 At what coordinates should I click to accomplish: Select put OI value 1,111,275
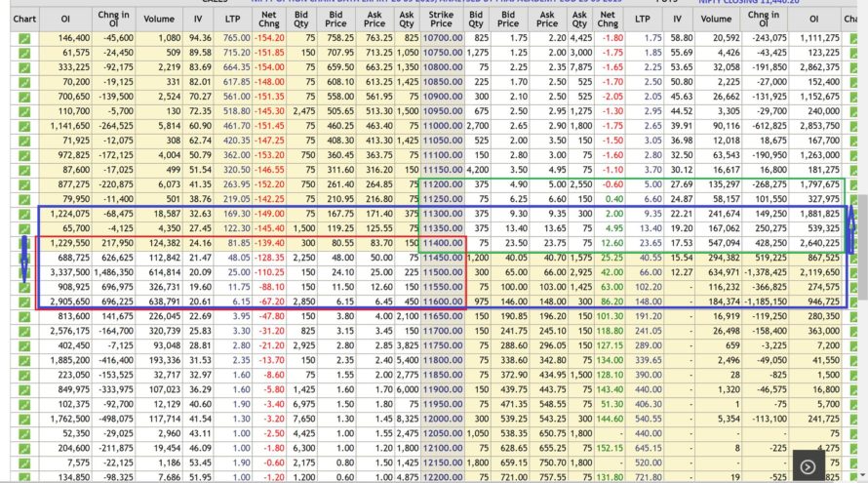(819, 38)
